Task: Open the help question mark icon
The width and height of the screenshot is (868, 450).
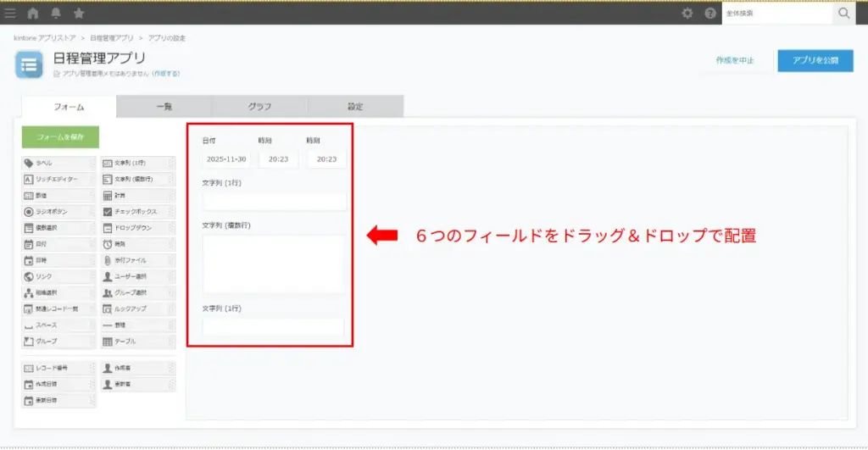Action: (710, 14)
